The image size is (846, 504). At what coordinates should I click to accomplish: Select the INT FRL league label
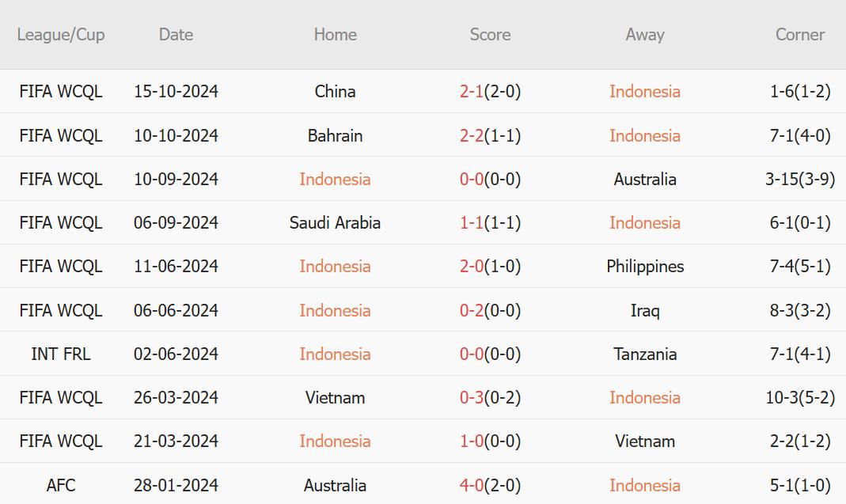coord(61,354)
